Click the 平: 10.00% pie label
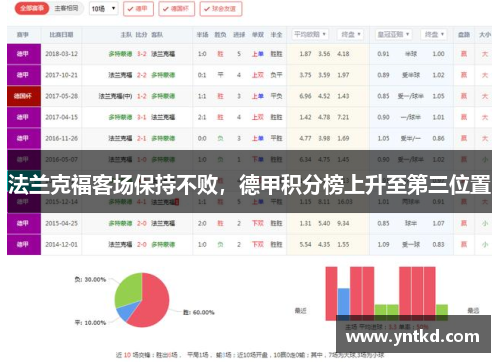The height and width of the screenshot is (362, 500). click(90, 323)
